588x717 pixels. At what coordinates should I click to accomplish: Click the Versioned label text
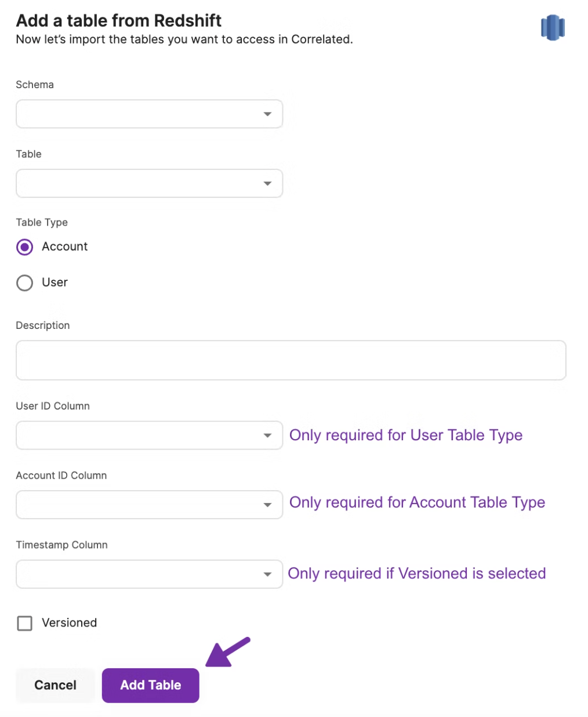[x=69, y=623]
